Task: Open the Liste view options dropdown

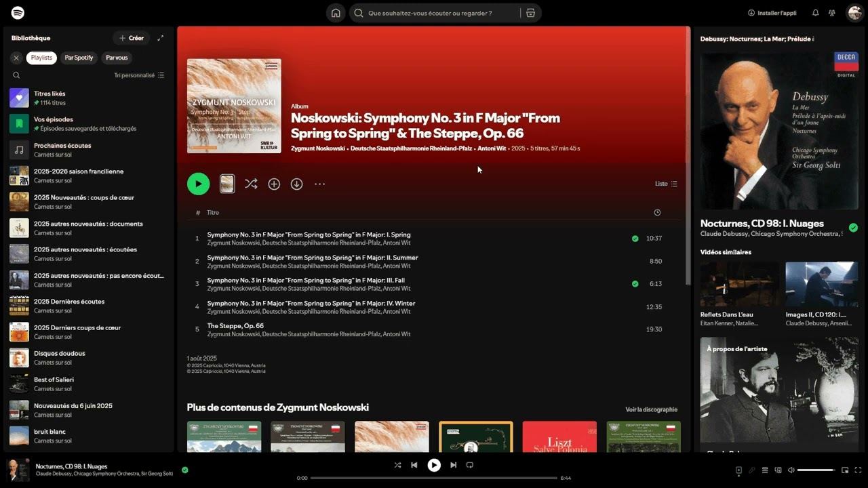Action: [x=666, y=184]
